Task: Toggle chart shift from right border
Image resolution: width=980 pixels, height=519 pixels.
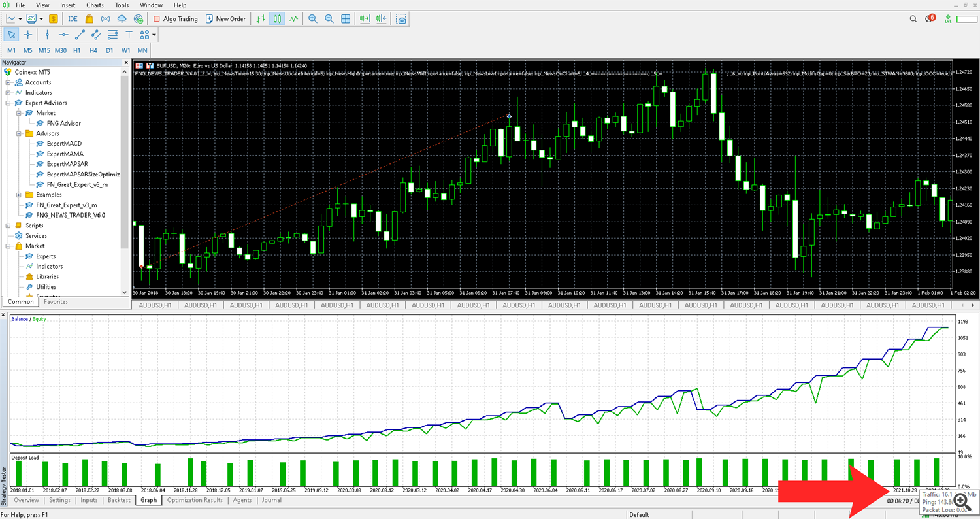Action: click(x=382, y=19)
